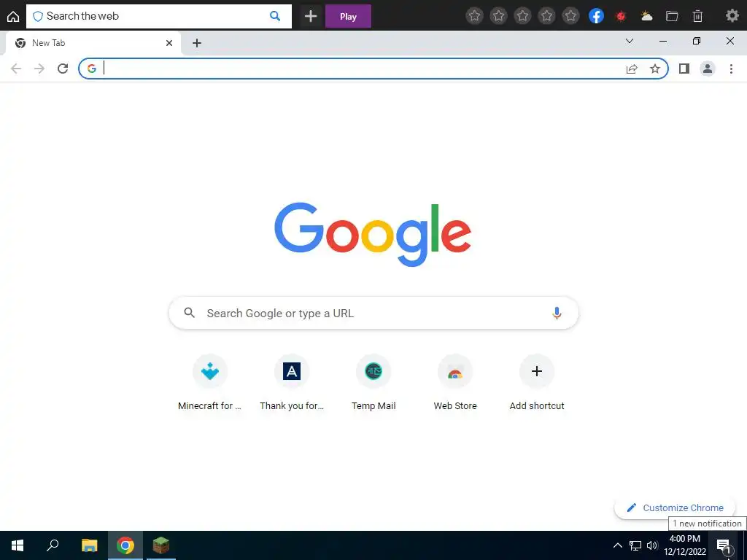Open File Explorer from taskbar

(x=89, y=545)
